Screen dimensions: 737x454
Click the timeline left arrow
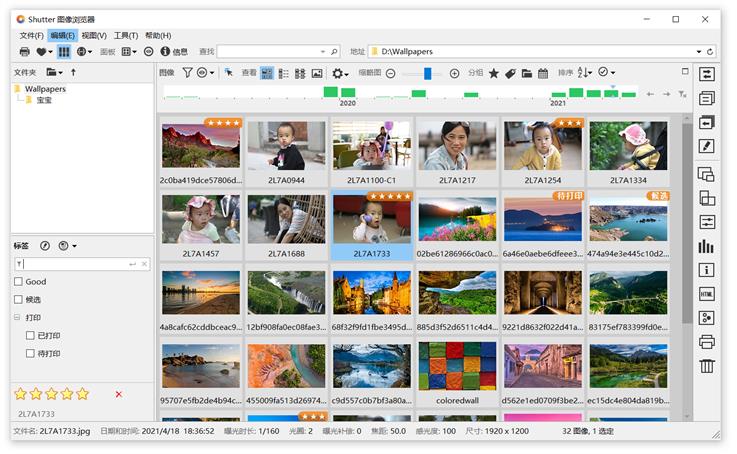pyautogui.click(x=650, y=94)
